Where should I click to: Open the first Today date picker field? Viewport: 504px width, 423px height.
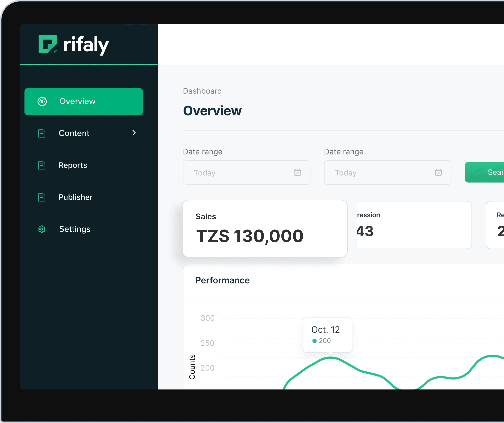(x=240, y=172)
